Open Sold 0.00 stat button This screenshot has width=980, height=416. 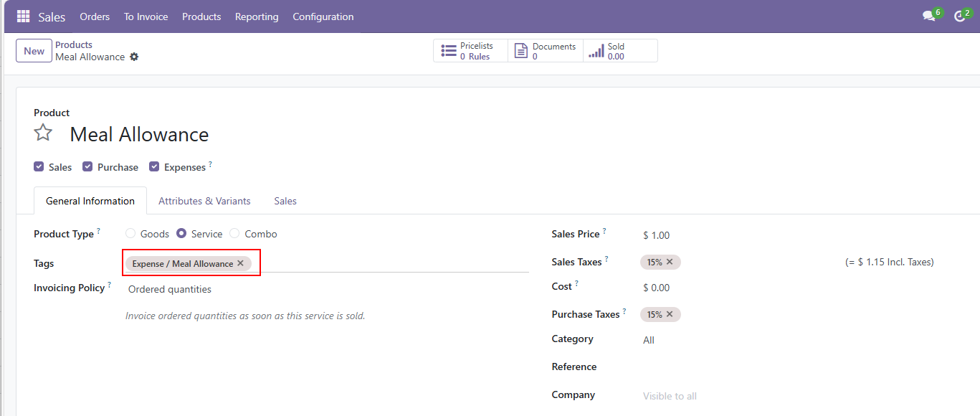(620, 51)
